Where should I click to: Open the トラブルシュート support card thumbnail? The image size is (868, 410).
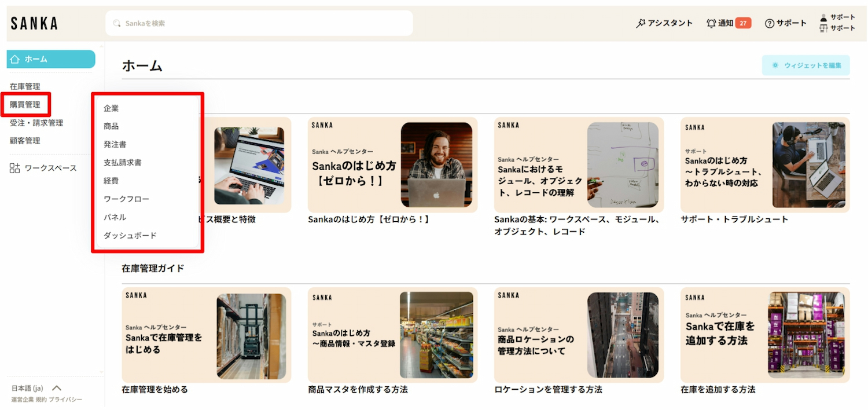pos(765,164)
